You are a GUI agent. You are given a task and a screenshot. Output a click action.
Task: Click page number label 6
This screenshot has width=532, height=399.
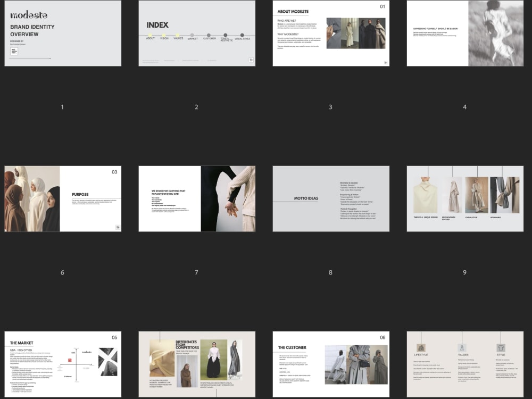[x=62, y=272]
